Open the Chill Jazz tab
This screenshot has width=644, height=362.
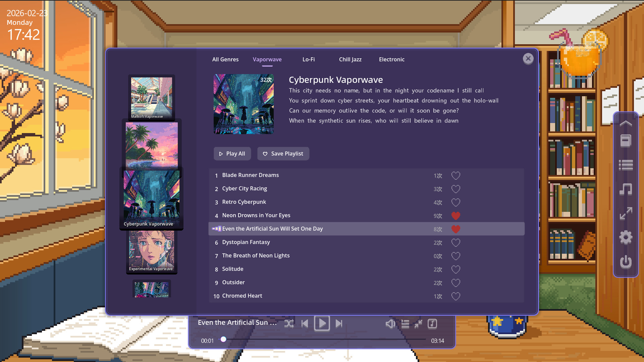[350, 59]
